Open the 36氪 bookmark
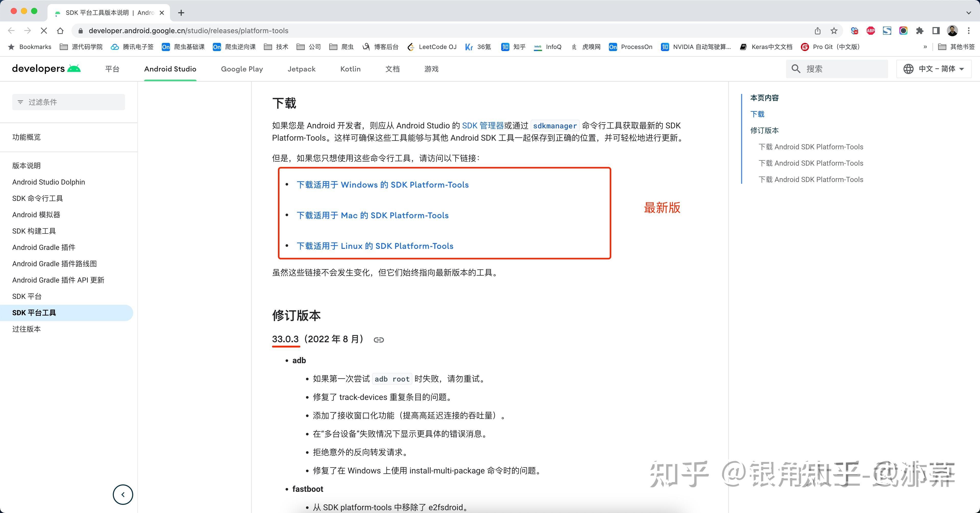Screen dimensions: 980x513 pos(478,47)
